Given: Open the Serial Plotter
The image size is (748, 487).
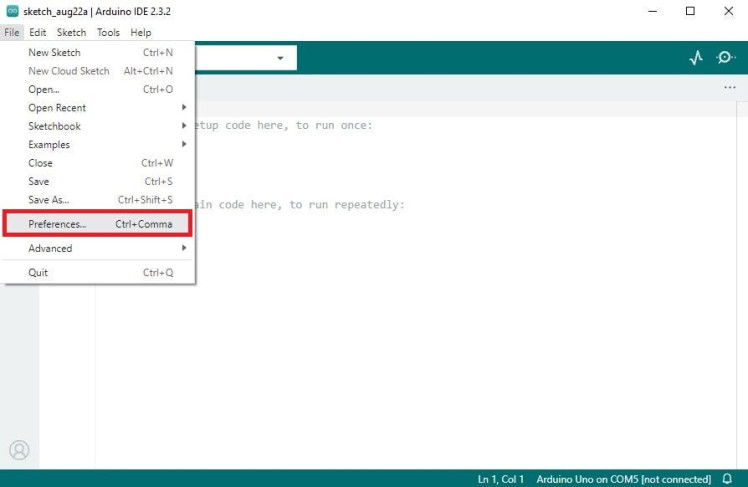Looking at the screenshot, I should (x=696, y=58).
